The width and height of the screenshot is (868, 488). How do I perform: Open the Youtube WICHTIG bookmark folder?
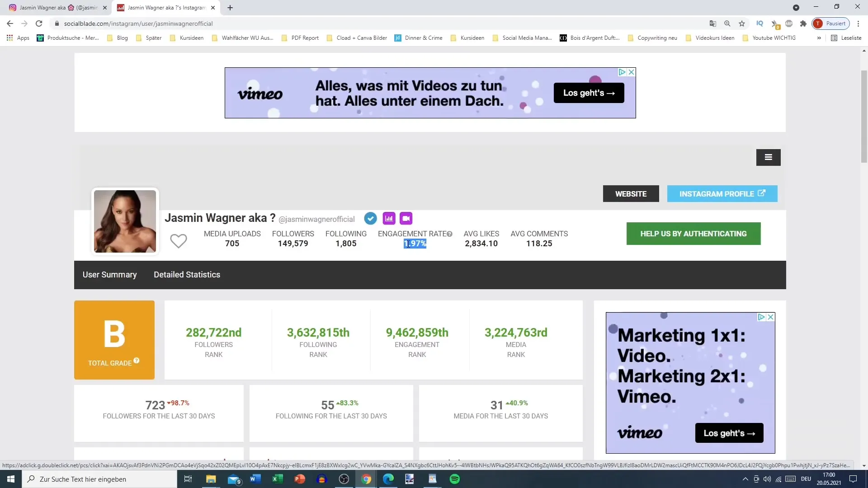tap(769, 38)
